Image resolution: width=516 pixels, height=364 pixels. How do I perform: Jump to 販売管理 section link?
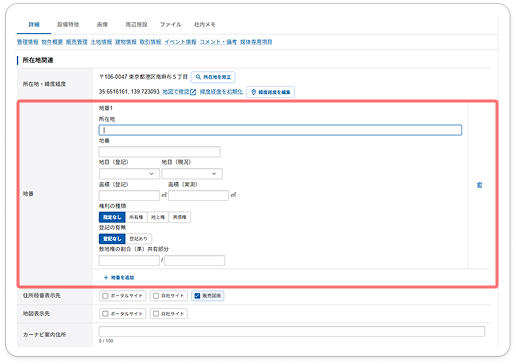[77, 42]
